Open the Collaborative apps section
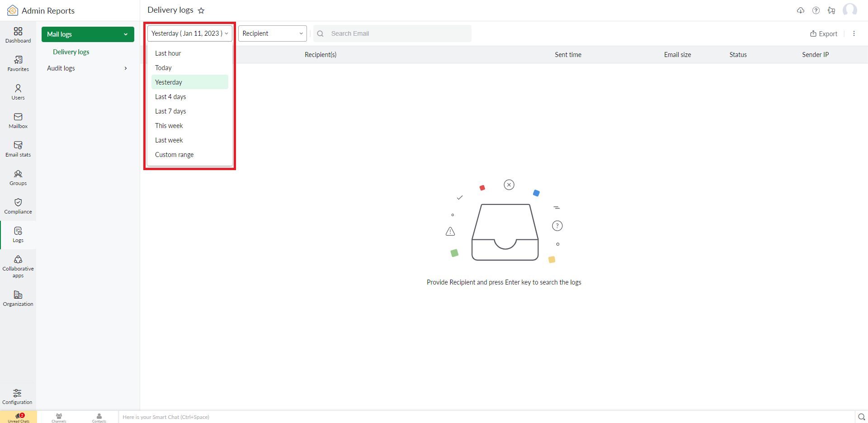This screenshot has height=423, width=868. (x=18, y=266)
